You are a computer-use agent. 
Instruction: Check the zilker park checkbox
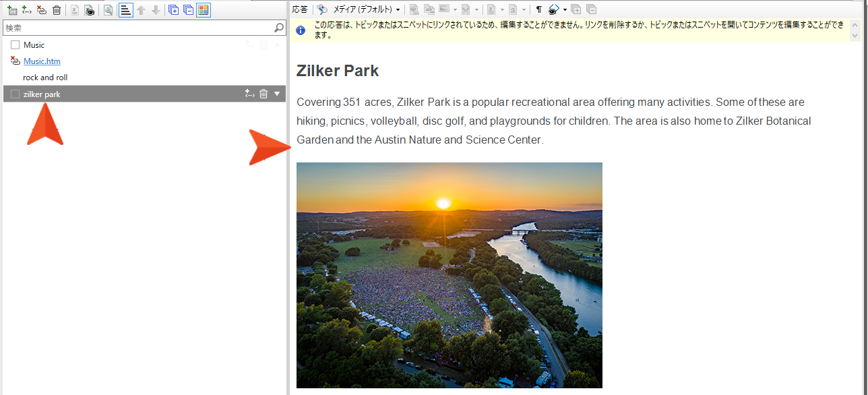15,94
